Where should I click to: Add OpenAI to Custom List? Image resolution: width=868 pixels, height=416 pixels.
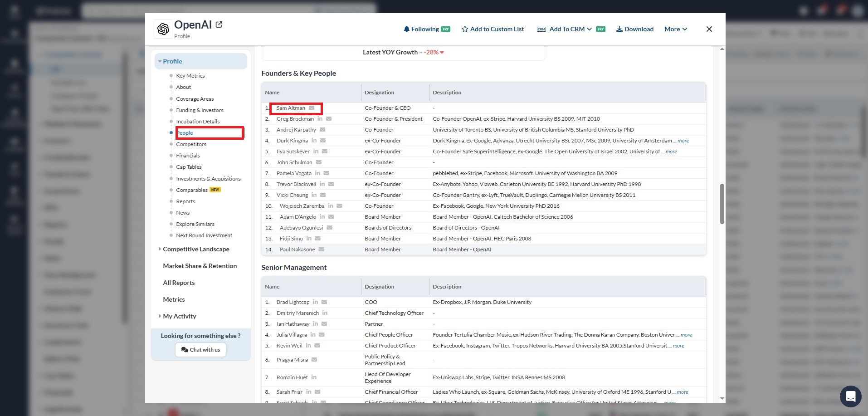coord(493,29)
